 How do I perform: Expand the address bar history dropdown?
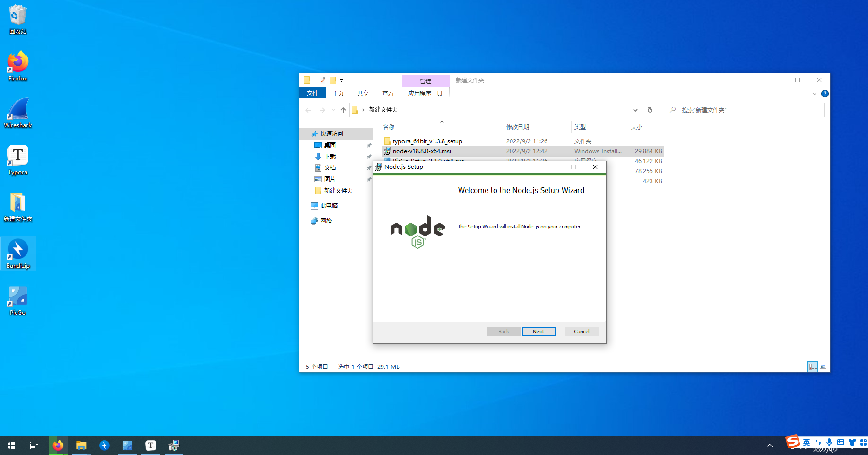pyautogui.click(x=635, y=110)
